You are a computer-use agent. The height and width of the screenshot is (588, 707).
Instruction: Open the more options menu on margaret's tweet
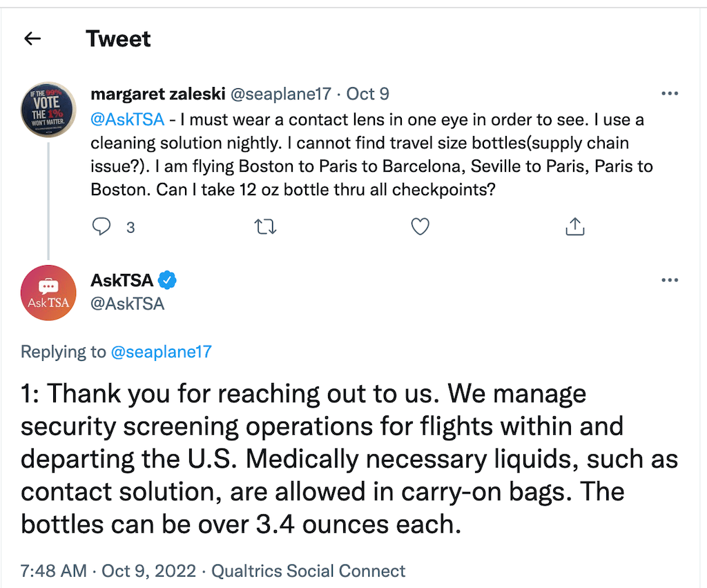(670, 93)
